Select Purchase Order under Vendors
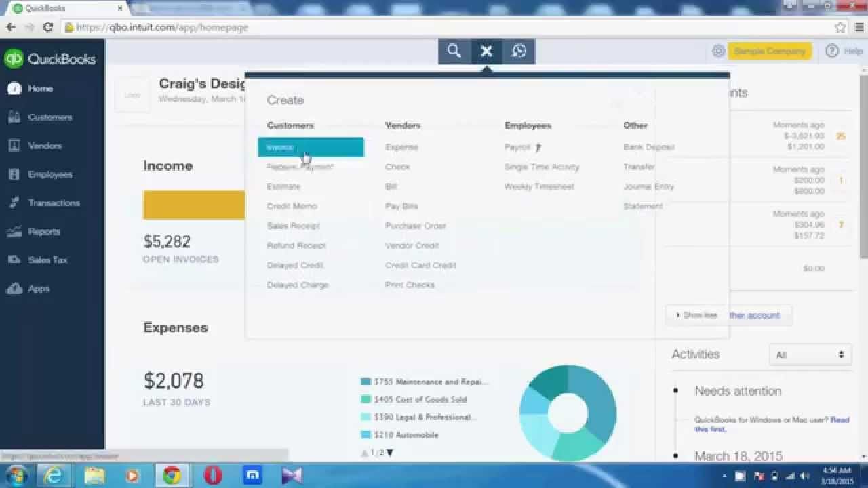868x488 pixels. click(x=416, y=226)
